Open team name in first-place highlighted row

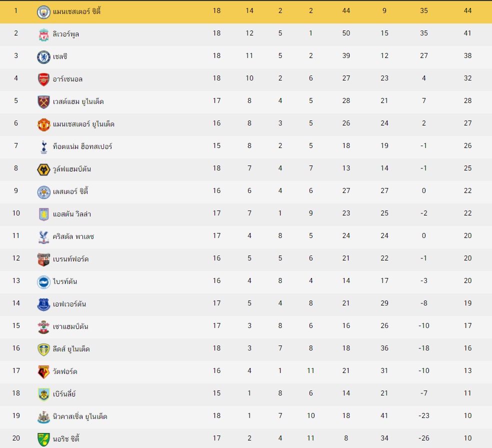click(76, 11)
